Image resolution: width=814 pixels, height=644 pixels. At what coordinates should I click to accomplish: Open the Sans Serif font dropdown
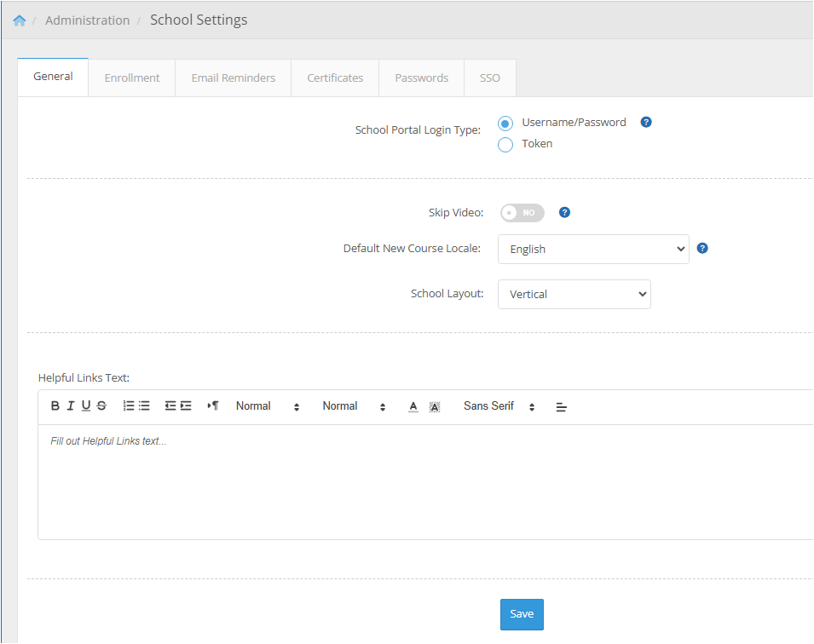click(x=499, y=406)
